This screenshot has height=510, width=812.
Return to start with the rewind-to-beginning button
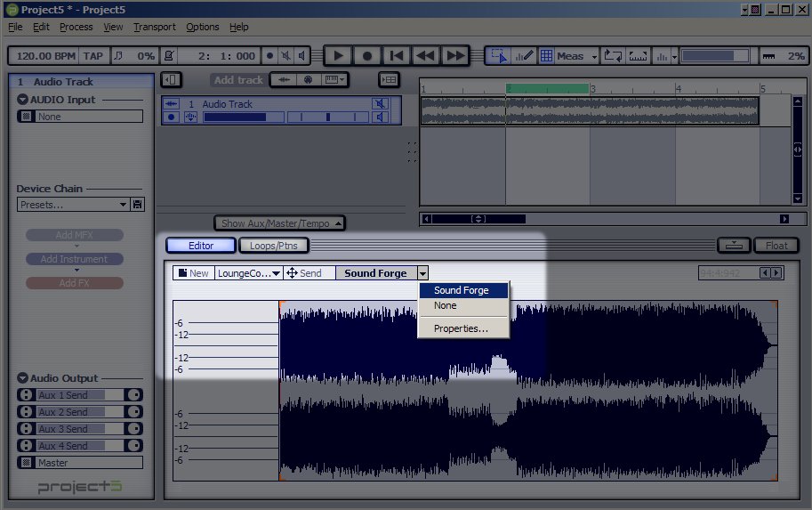tap(397, 56)
